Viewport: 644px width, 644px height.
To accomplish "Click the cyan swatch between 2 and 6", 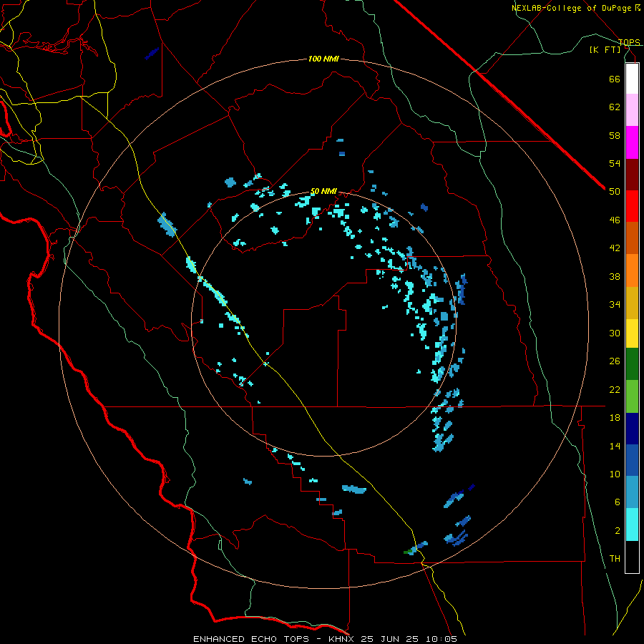I will 632,525.
